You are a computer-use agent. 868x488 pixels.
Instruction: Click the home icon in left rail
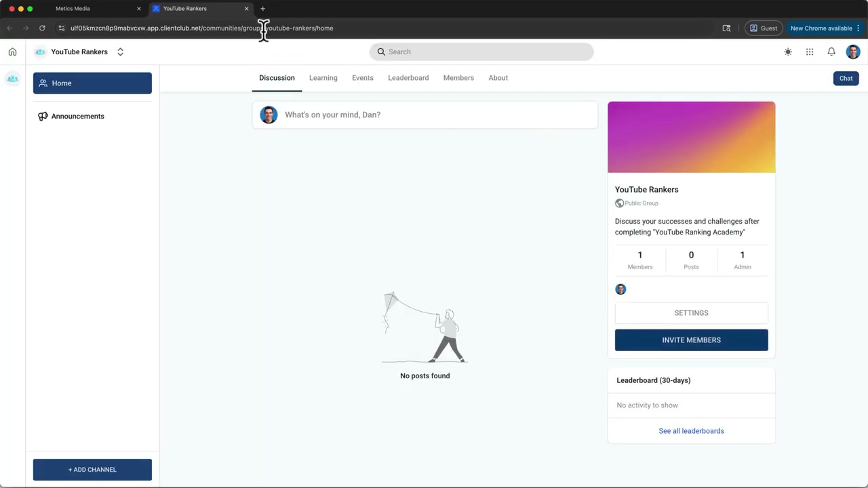(12, 52)
